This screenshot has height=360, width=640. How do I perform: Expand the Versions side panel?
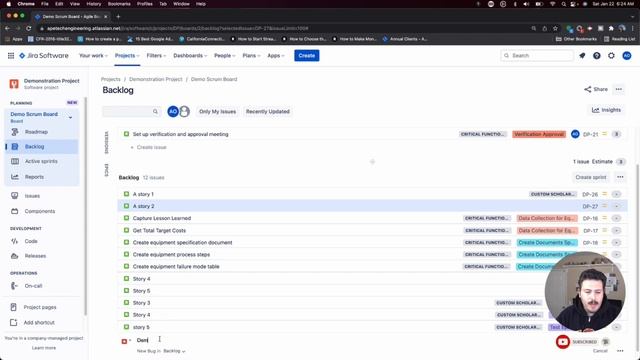(107, 142)
